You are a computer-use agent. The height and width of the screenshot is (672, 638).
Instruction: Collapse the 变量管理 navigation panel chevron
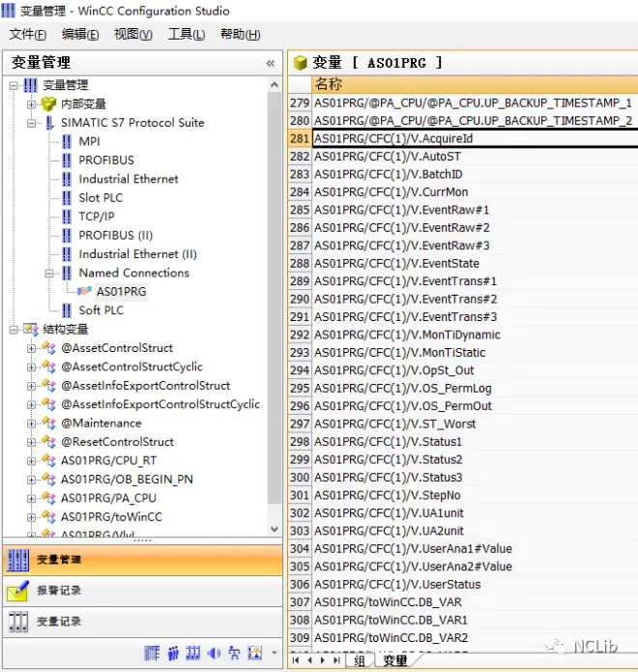click(x=271, y=64)
